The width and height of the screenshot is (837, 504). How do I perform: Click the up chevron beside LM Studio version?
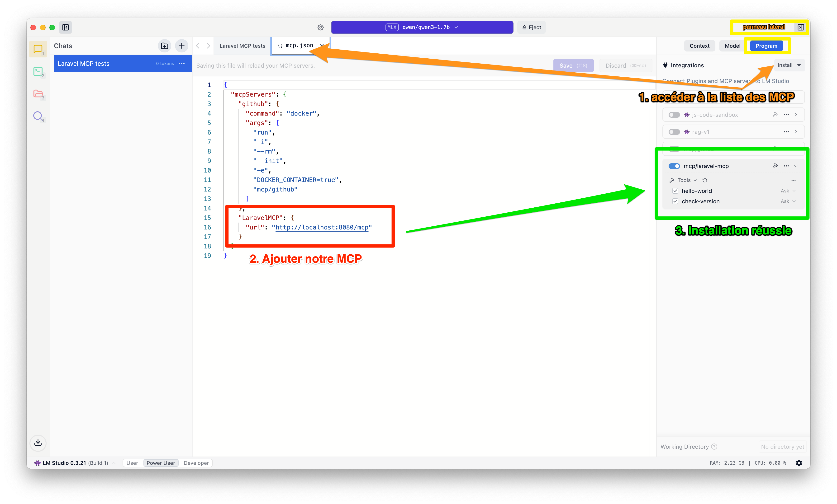coord(114,463)
